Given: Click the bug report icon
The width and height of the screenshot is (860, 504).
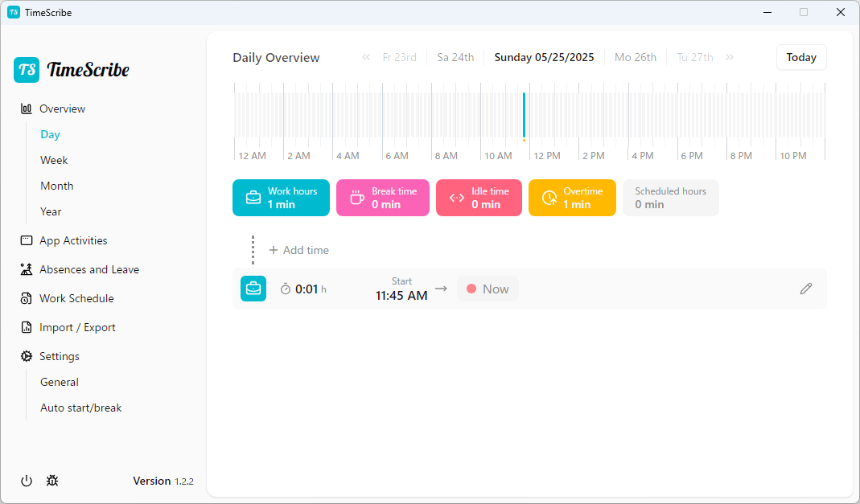Looking at the screenshot, I should pyautogui.click(x=52, y=481).
